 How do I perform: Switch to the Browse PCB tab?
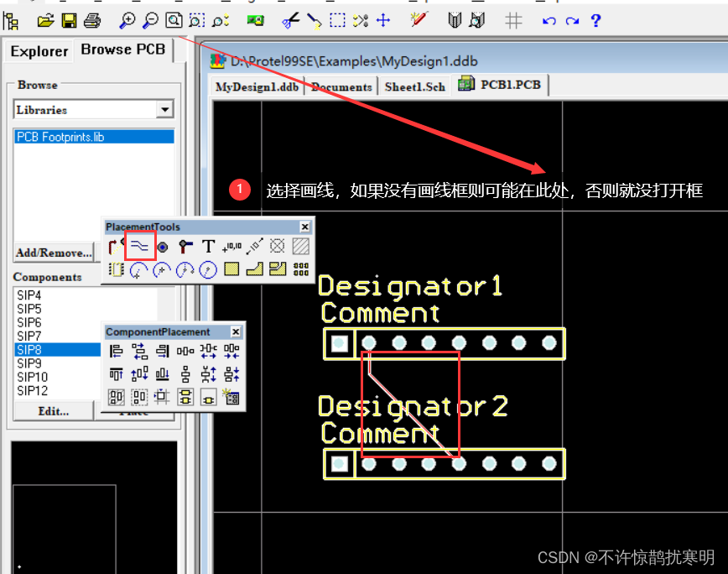[123, 50]
